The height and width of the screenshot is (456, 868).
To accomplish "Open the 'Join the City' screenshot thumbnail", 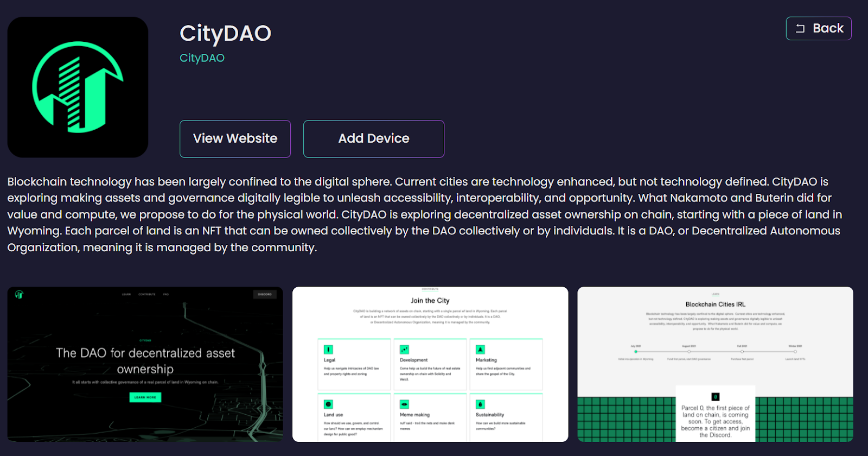I will coord(430,364).
